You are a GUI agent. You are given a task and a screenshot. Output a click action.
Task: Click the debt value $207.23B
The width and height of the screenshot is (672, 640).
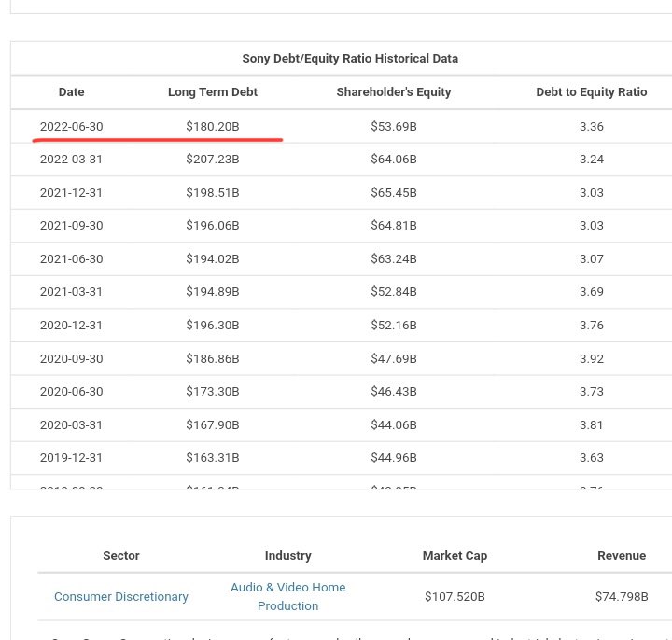coord(213,160)
